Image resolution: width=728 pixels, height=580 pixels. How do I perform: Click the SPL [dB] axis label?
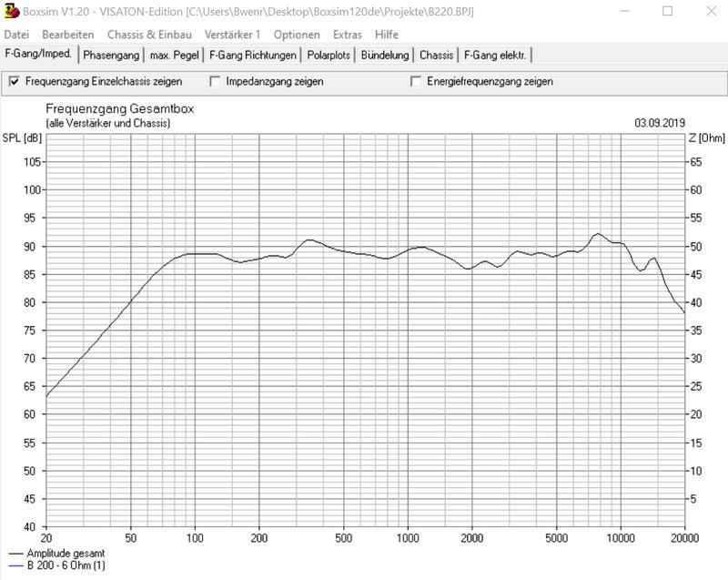[x=22, y=137]
